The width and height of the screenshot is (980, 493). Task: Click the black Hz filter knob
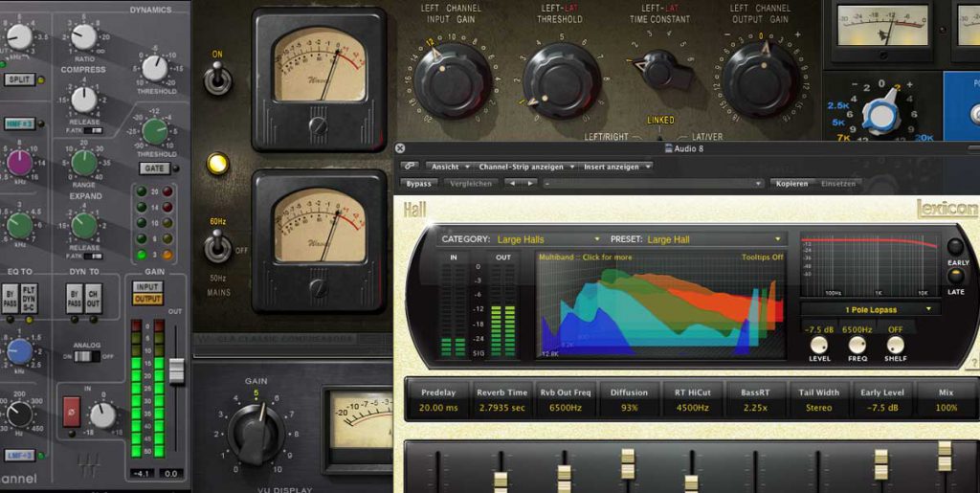pos(20,415)
